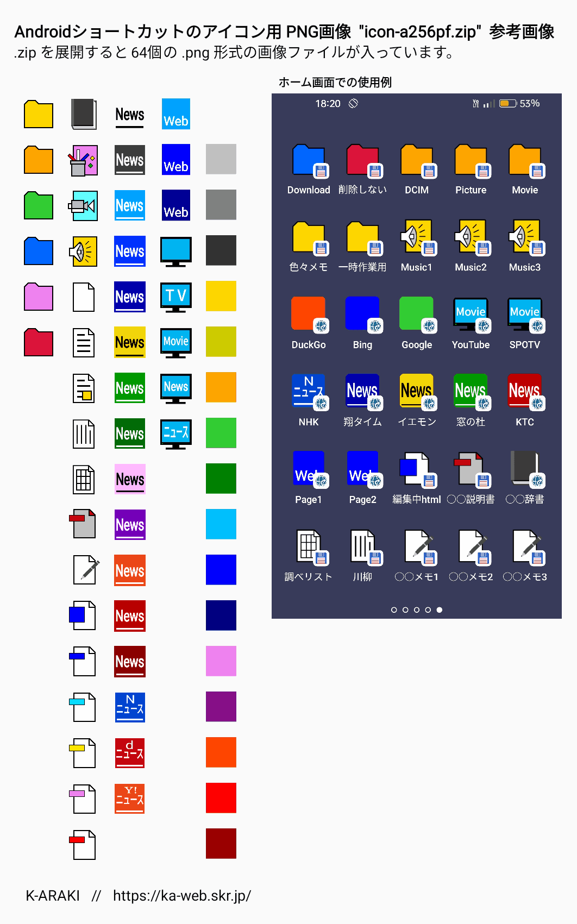Viewport: 577px width, 924px height.
Task: Open the KTC red News icon
Action: 524,392
